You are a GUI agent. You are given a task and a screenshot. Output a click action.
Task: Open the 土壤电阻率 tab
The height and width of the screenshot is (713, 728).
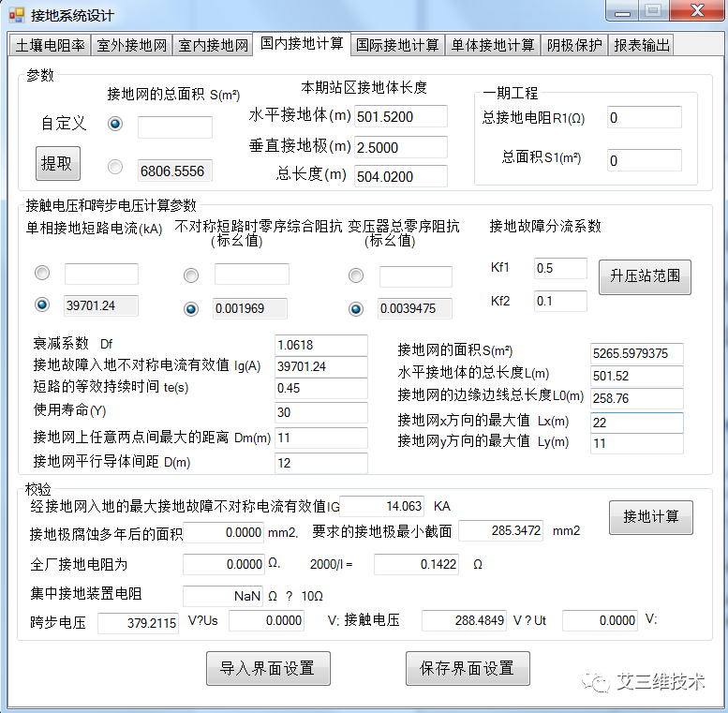point(50,45)
